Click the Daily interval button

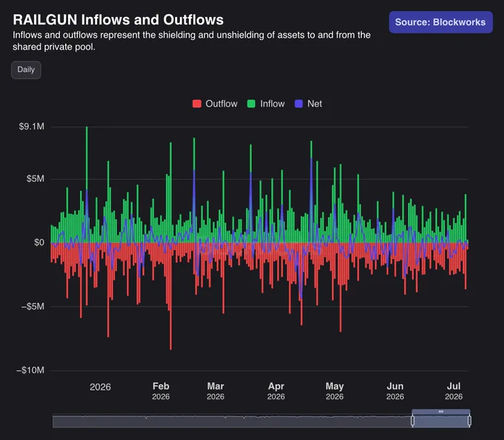[x=26, y=70]
